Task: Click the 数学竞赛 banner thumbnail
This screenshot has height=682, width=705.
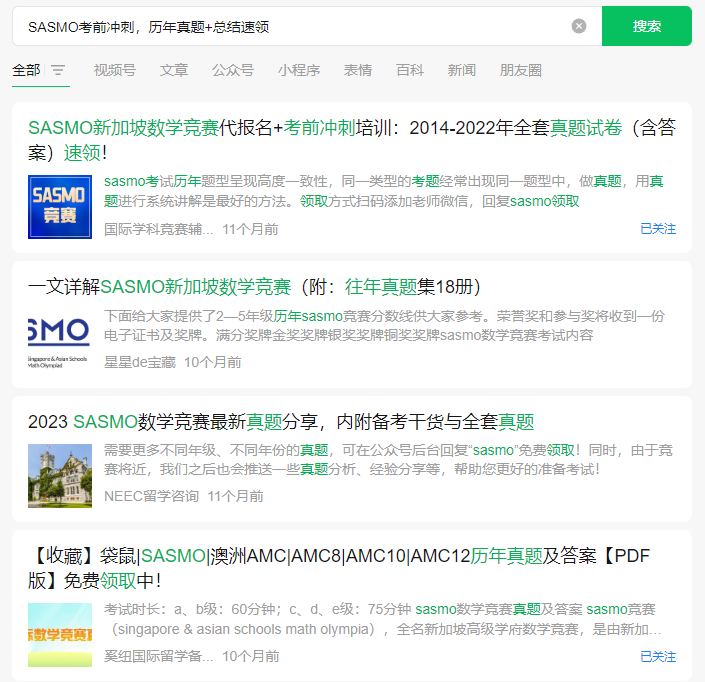Action: point(60,635)
